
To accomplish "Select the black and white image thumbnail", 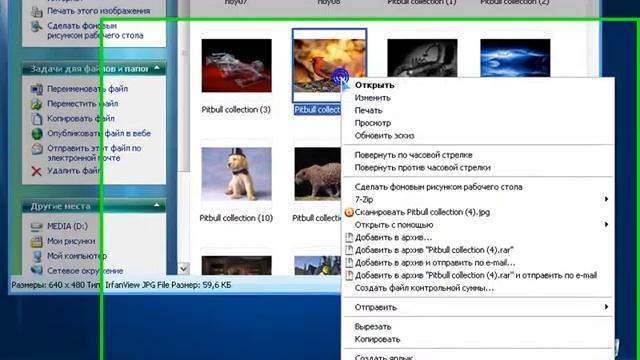I will [x=422, y=58].
